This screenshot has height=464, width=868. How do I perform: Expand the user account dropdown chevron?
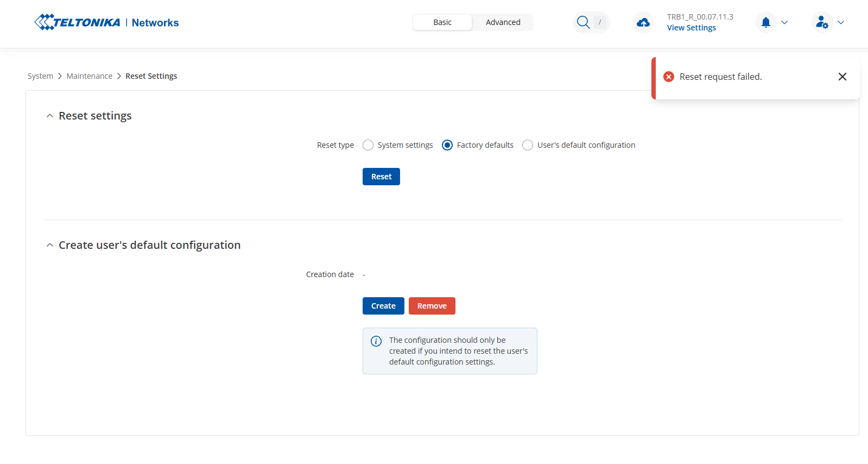841,22
